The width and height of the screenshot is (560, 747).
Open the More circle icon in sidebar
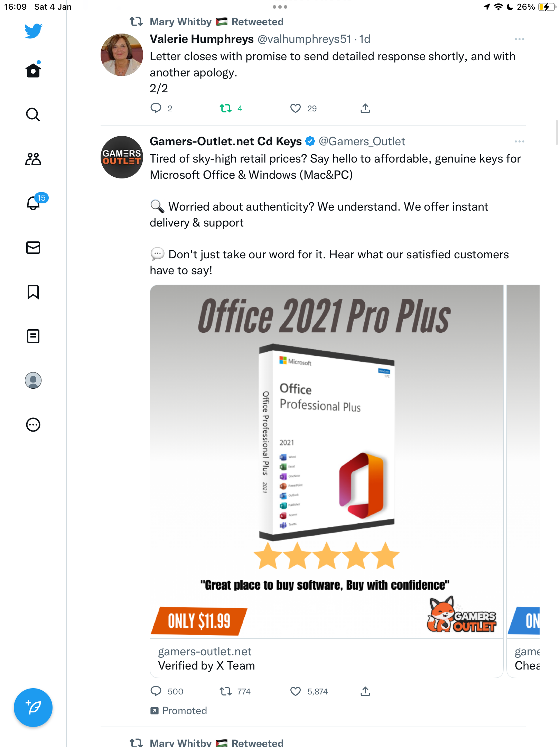[33, 425]
